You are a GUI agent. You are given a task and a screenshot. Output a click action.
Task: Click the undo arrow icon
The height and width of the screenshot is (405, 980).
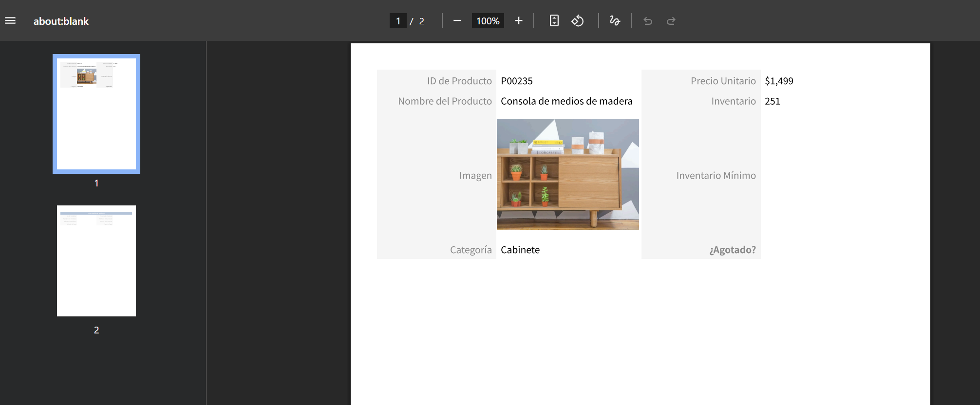(647, 21)
